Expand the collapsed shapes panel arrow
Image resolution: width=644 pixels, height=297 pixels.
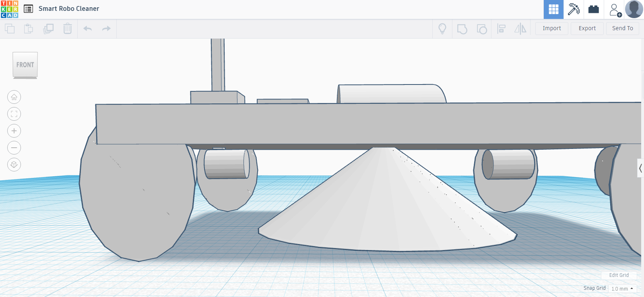pyautogui.click(x=640, y=168)
